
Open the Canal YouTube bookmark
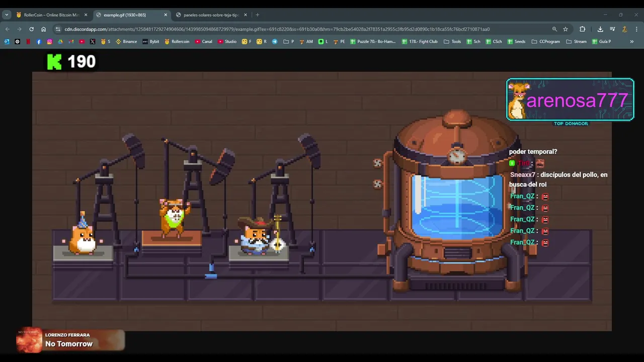point(204,41)
